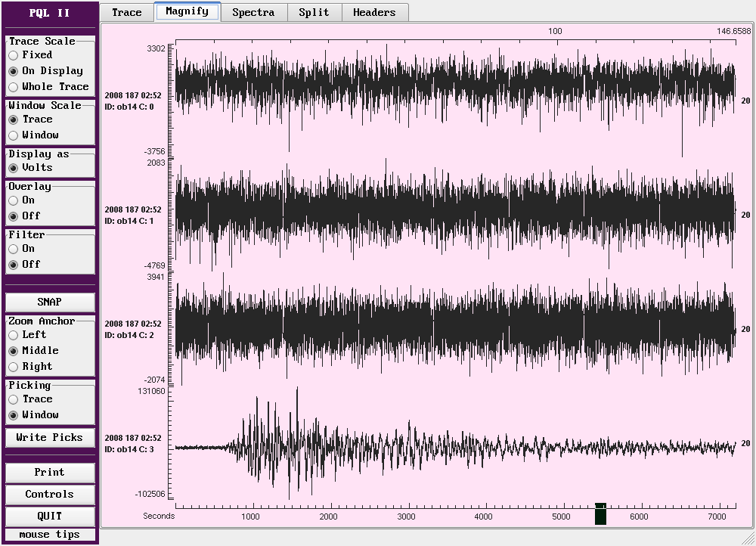This screenshot has width=756, height=546.
Task: Set Zoom Anchor to Left
Action: point(14,335)
